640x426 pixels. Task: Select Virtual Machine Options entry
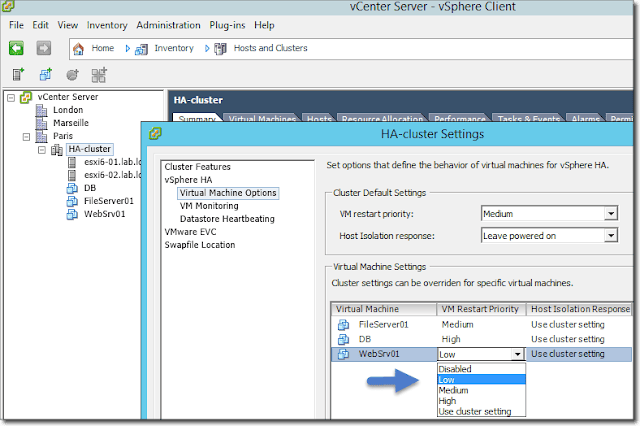coord(228,193)
